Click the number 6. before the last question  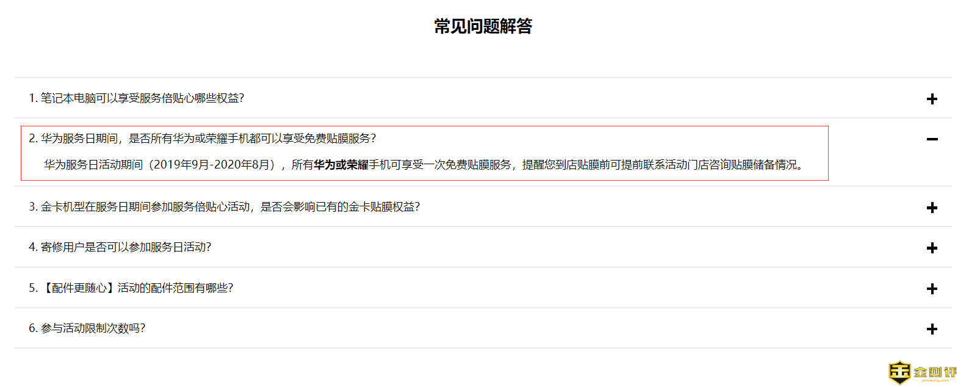coord(33,328)
